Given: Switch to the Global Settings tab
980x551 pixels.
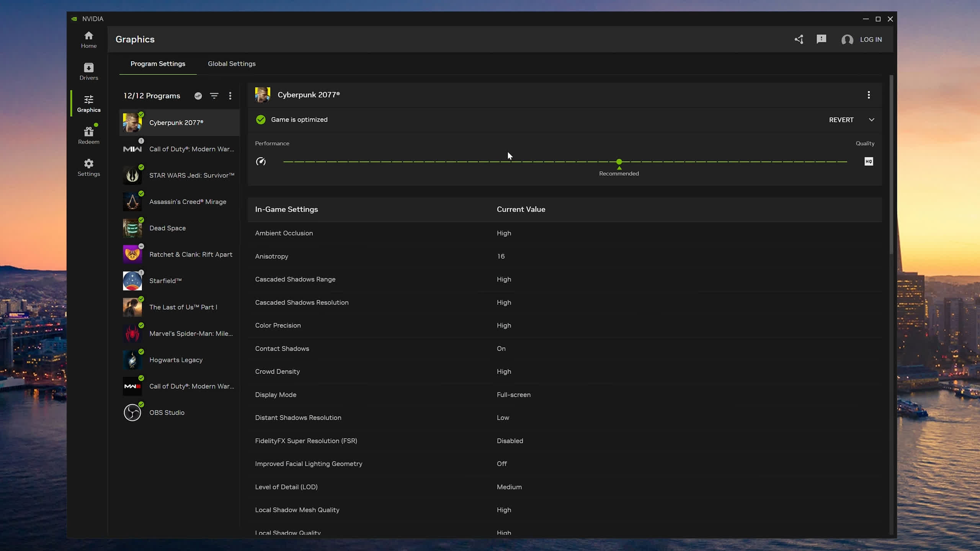Looking at the screenshot, I should 232,64.
